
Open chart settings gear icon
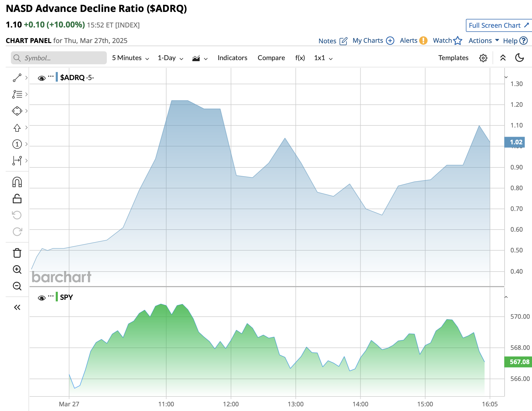483,58
